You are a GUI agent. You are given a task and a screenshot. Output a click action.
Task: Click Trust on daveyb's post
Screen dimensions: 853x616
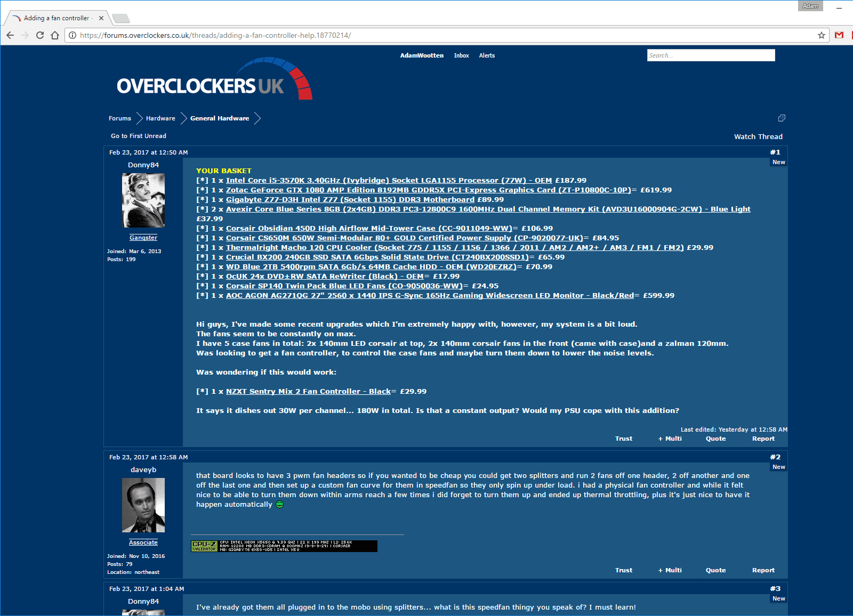[624, 570]
